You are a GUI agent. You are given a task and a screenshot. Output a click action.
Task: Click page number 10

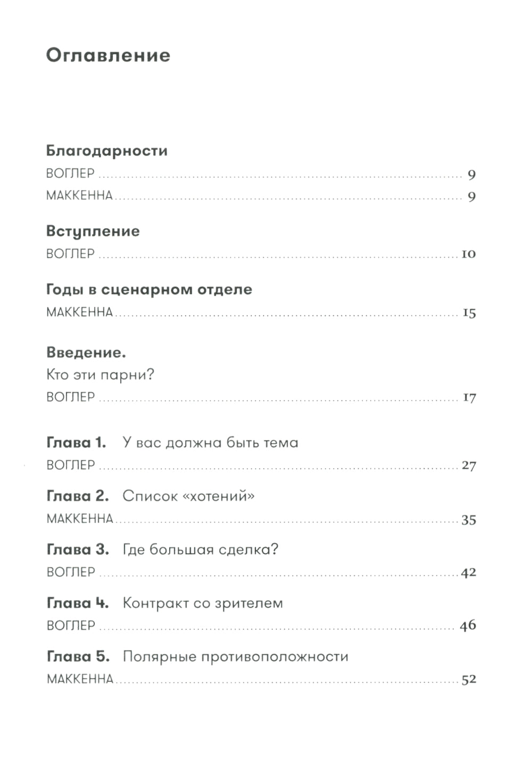[x=468, y=254]
